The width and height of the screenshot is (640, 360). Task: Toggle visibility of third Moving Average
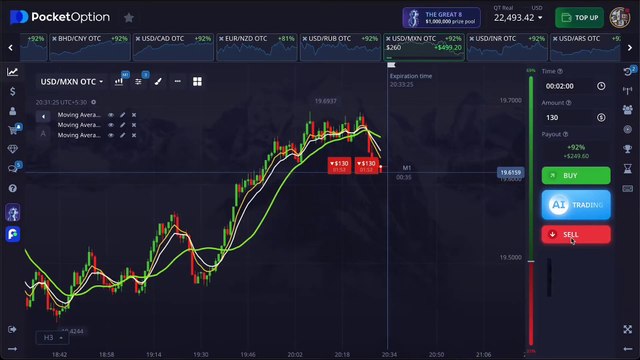[111, 135]
